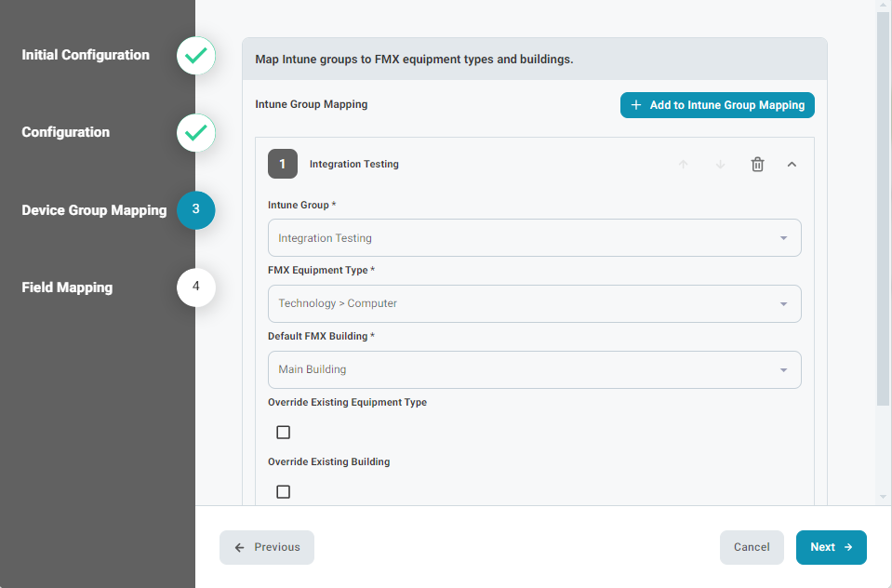Select the step 3 circle icon
Image resolution: width=892 pixels, height=588 pixels.
(195, 210)
